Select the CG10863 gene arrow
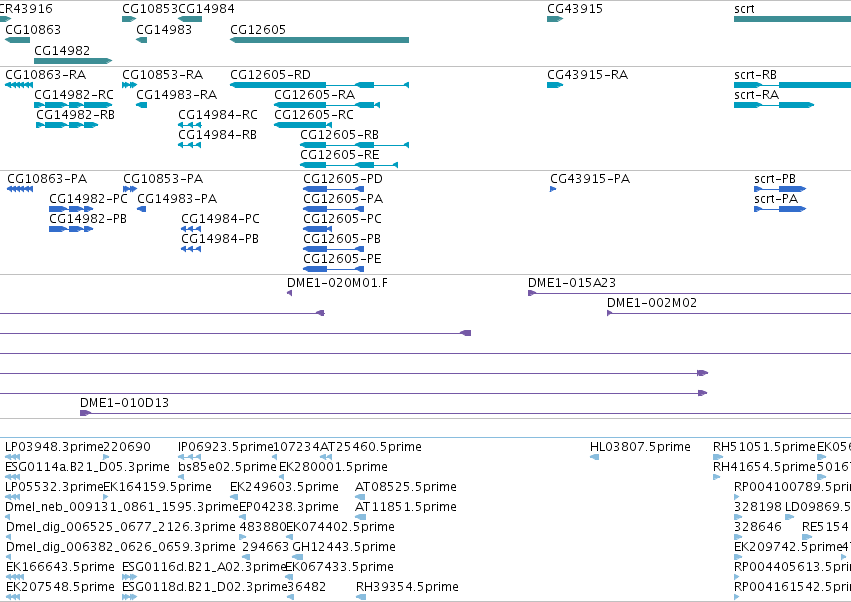 [17, 40]
